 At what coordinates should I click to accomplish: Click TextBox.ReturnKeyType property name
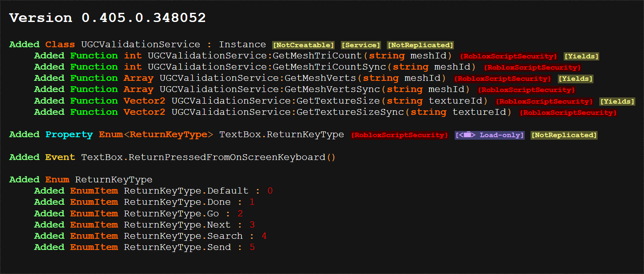point(282,134)
